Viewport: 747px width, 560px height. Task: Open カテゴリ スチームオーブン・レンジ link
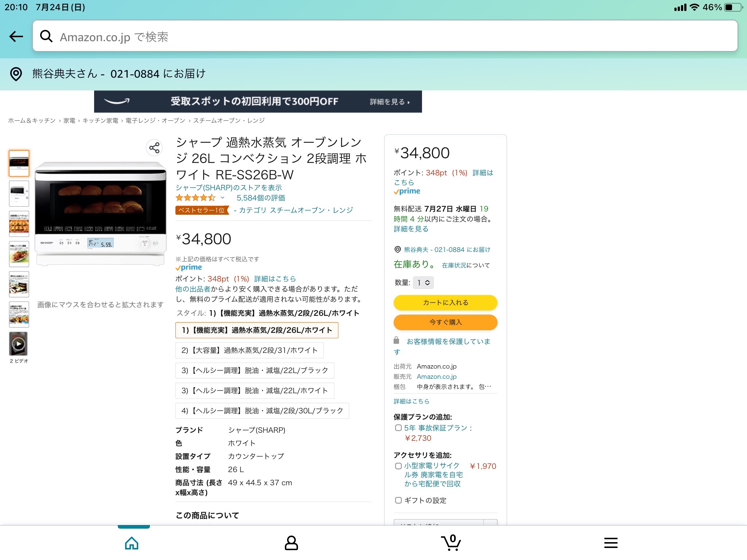click(x=296, y=210)
